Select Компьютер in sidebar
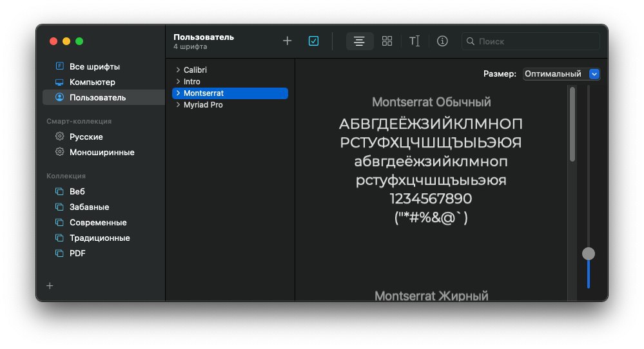This screenshot has height=349, width=644. pos(104,82)
